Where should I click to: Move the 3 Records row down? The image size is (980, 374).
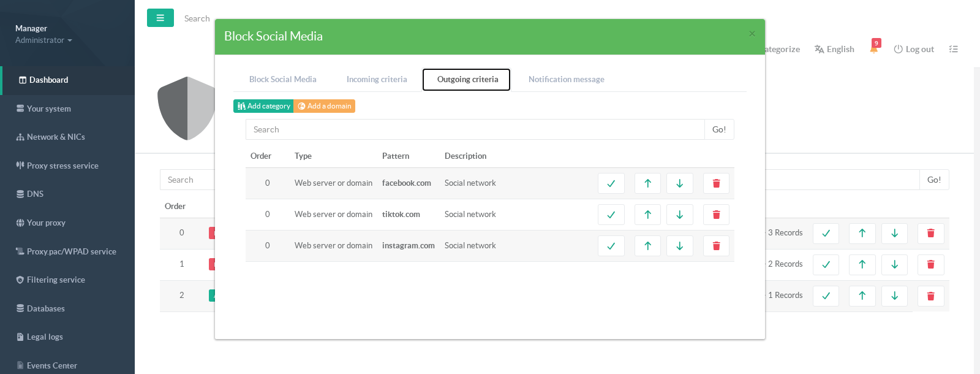pyautogui.click(x=895, y=233)
